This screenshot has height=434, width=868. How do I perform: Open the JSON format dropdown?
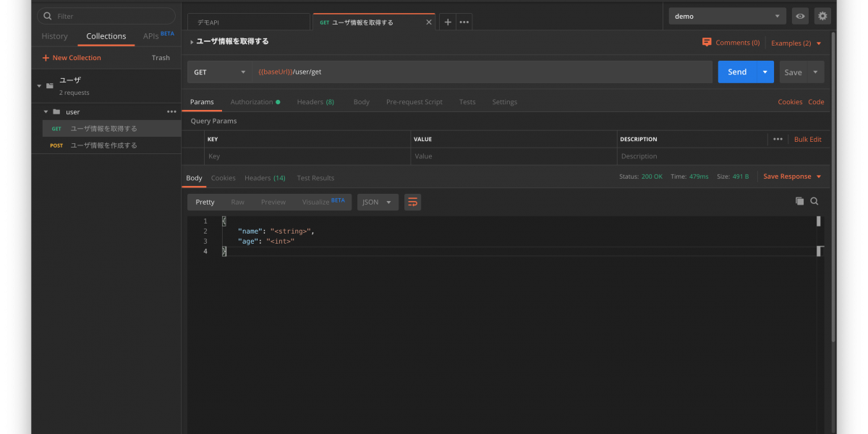tap(378, 203)
